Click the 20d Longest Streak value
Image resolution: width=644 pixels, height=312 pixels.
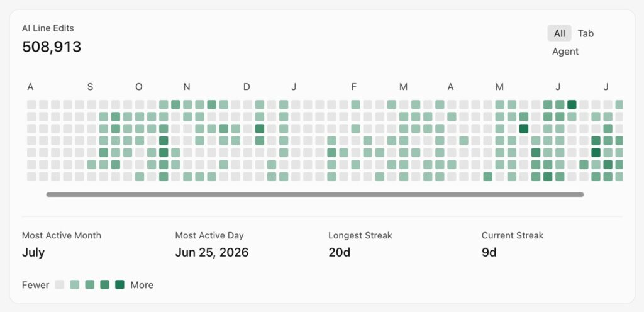[339, 252]
